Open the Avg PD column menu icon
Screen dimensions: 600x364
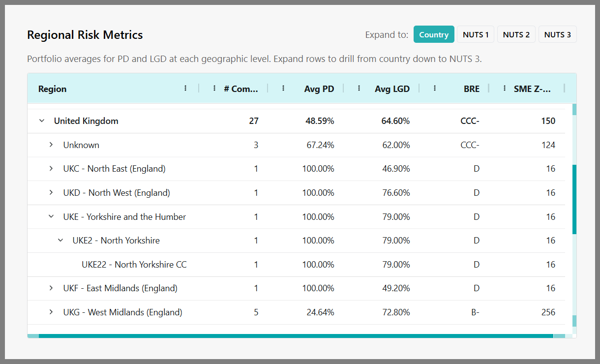[283, 88]
